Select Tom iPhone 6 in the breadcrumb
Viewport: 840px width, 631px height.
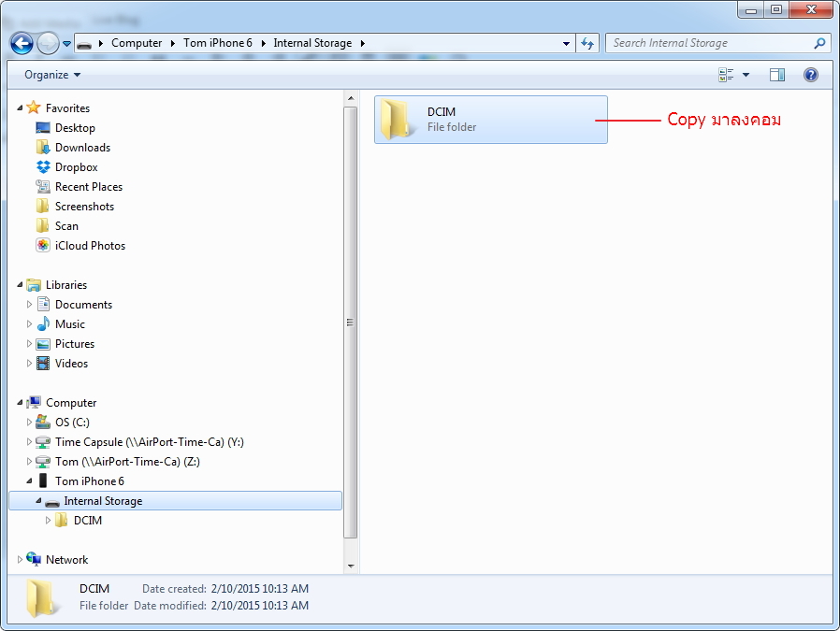(x=218, y=43)
